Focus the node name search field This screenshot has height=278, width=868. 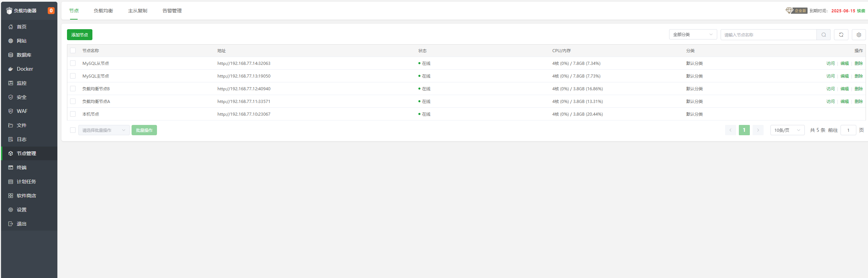tap(768, 35)
